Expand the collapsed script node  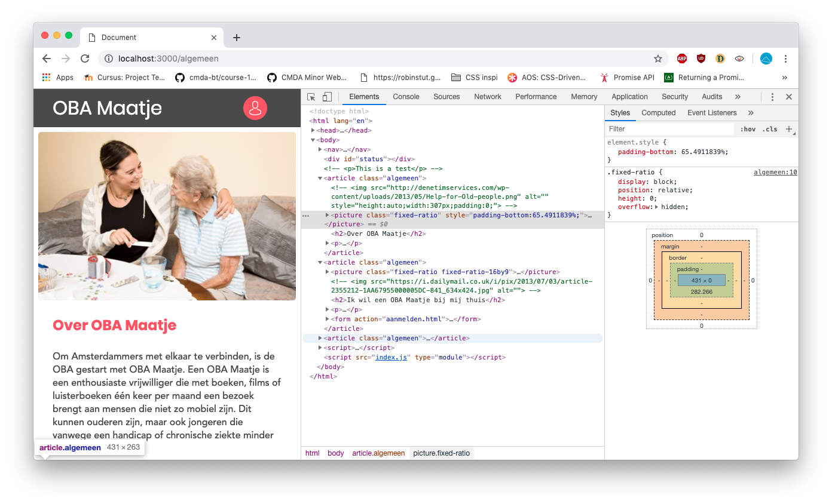320,348
